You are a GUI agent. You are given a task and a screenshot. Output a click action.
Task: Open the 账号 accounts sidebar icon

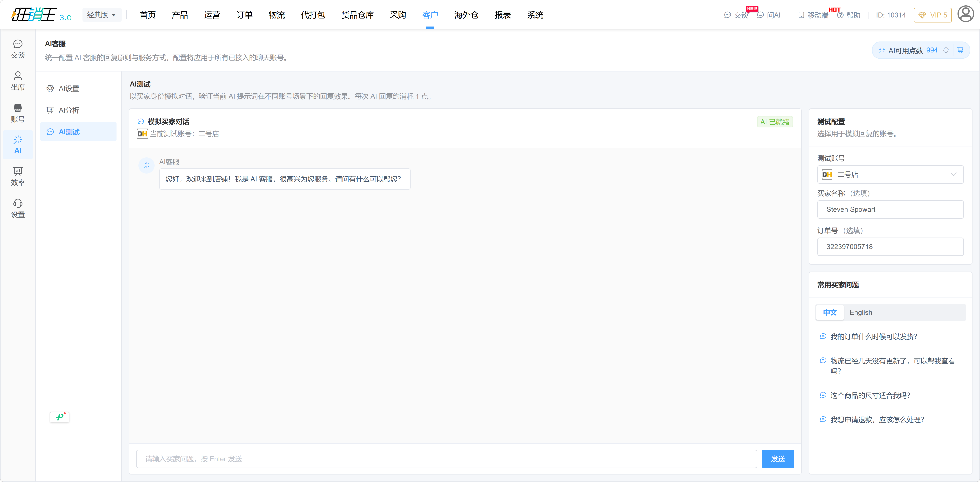pyautogui.click(x=17, y=113)
